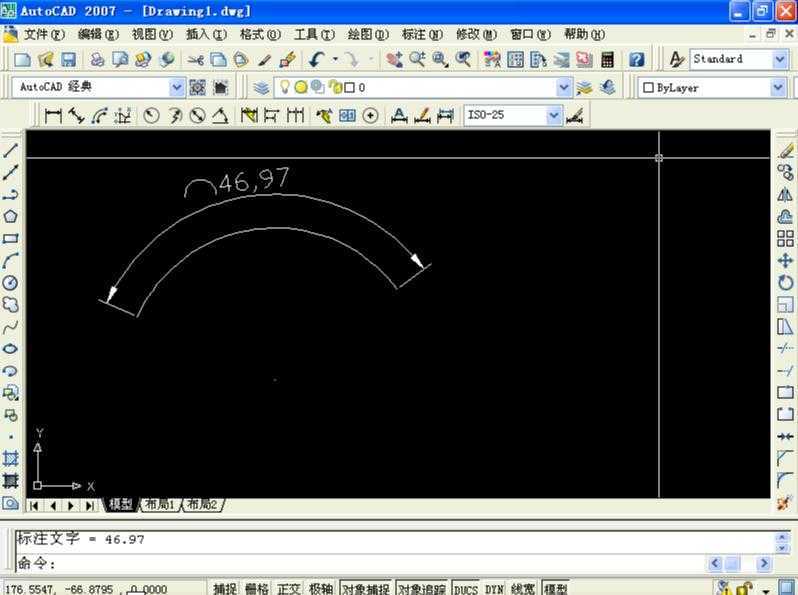798x595 pixels.
Task: Open the ISO-25 dimension style dropdown
Action: pos(554,116)
